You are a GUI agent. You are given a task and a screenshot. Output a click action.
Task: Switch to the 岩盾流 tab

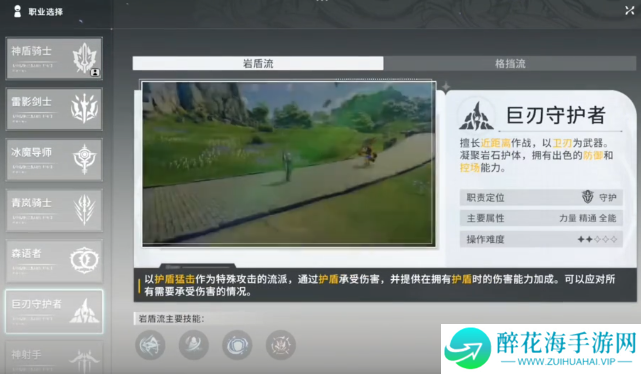258,63
